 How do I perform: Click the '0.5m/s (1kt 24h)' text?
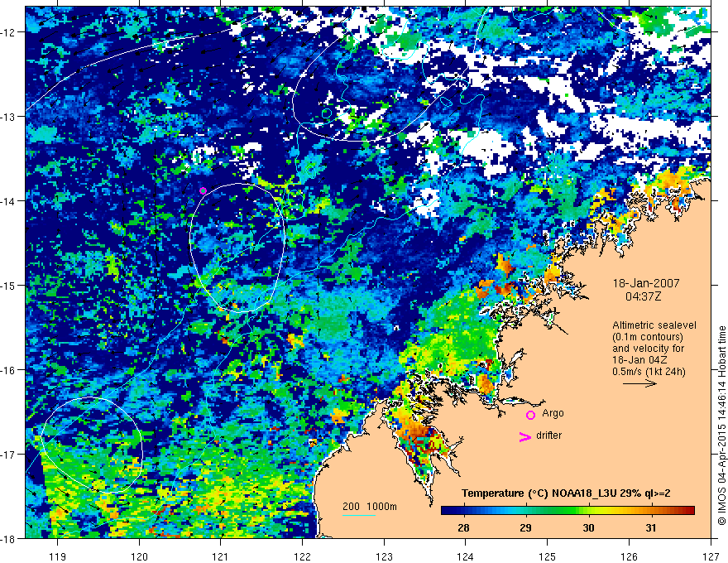pos(649,372)
